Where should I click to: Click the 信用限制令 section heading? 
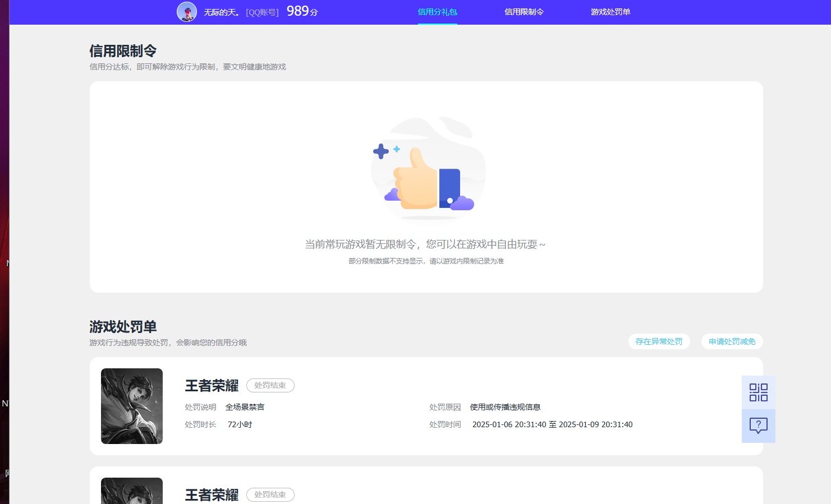point(123,50)
